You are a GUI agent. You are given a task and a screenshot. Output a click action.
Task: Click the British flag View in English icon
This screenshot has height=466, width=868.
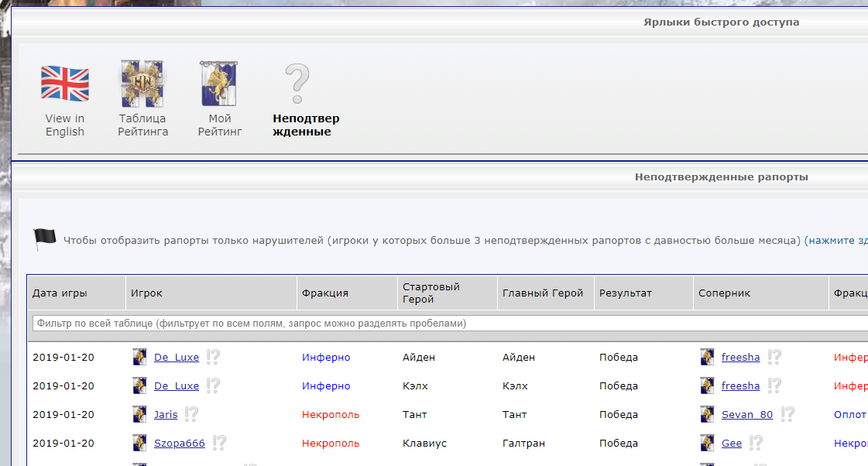(65, 84)
